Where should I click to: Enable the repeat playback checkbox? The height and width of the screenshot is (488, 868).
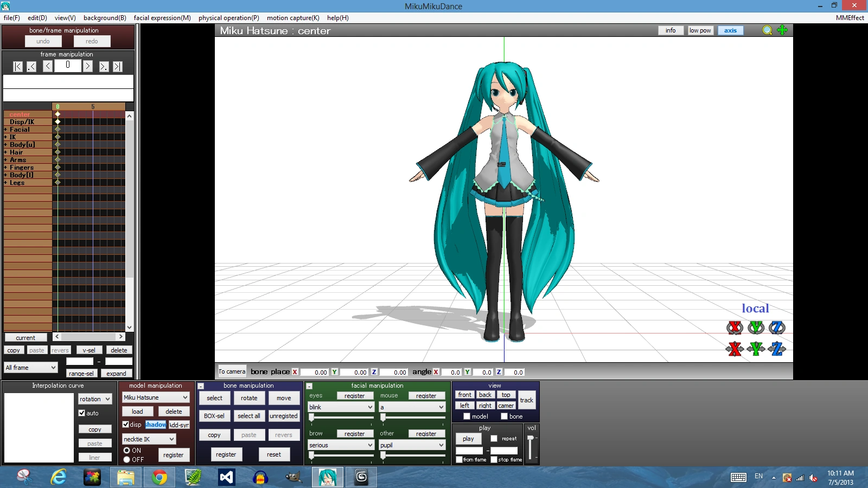495,439
